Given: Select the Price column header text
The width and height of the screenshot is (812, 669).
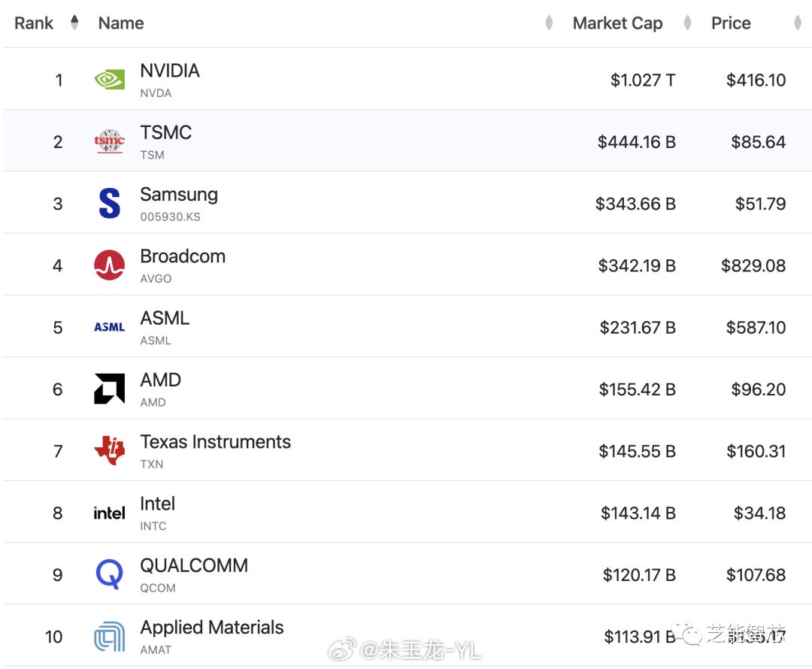Looking at the screenshot, I should tap(731, 23).
